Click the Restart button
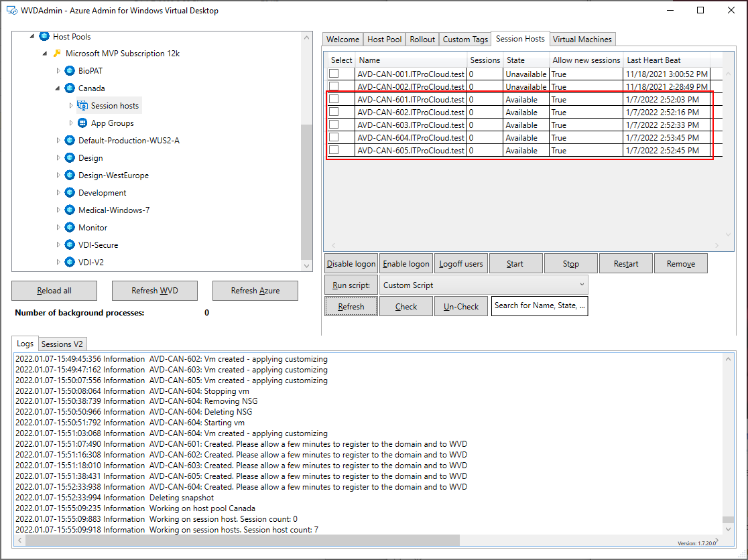Viewport: 748px width, 560px height. tap(626, 263)
